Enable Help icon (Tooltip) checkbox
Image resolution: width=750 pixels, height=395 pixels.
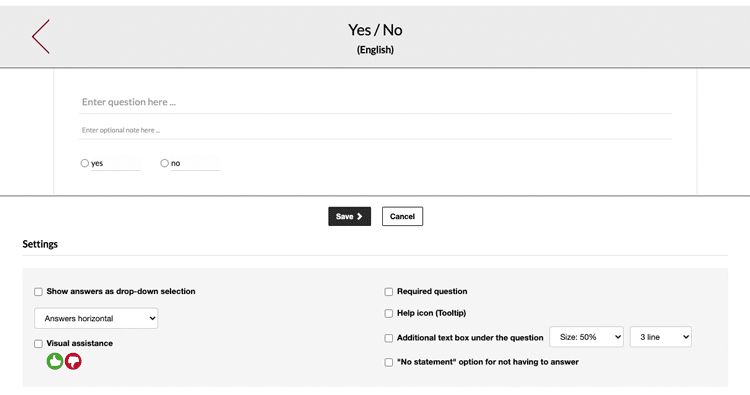coord(388,314)
